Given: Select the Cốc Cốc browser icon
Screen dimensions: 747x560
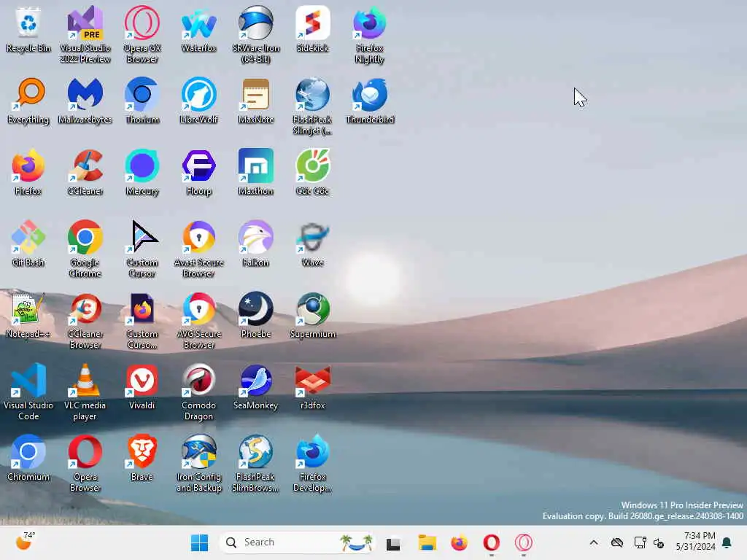Looking at the screenshot, I should [x=312, y=173].
